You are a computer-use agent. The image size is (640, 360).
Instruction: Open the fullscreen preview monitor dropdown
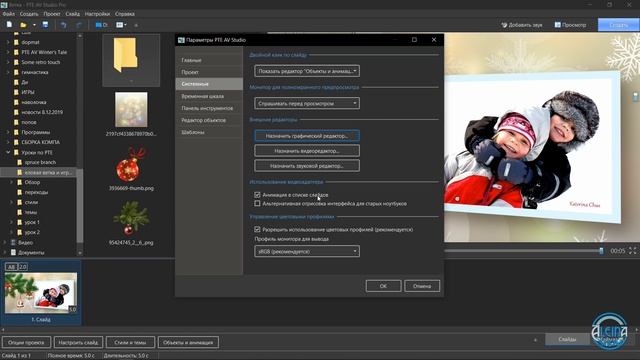307,103
